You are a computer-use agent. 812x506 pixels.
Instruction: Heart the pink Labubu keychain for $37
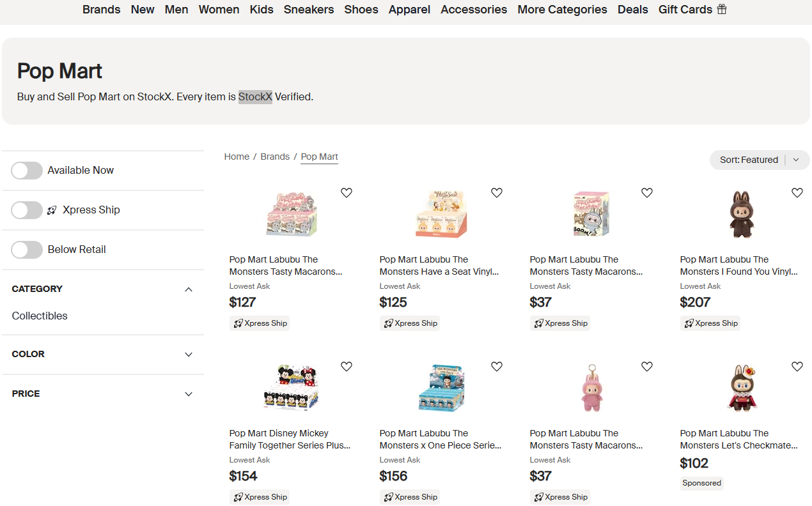click(x=647, y=367)
